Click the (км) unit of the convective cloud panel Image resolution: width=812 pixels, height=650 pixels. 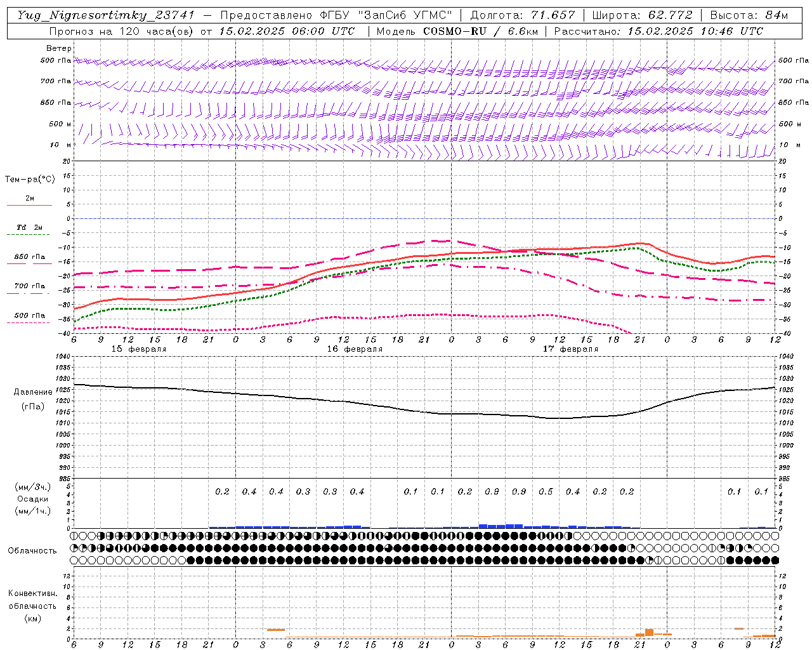pyautogui.click(x=32, y=618)
